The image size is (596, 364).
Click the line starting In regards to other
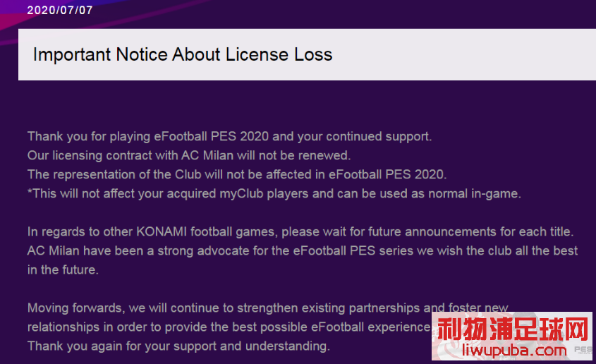coord(300,232)
